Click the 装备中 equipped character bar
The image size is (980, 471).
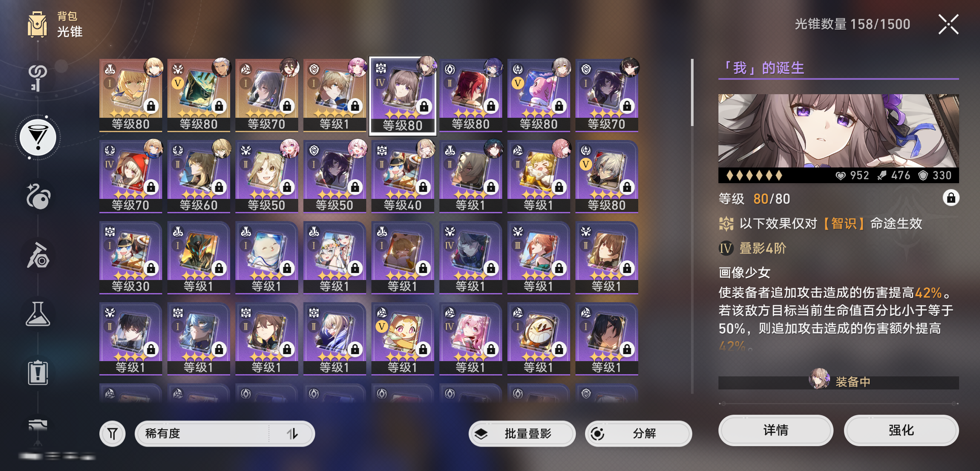839,382
